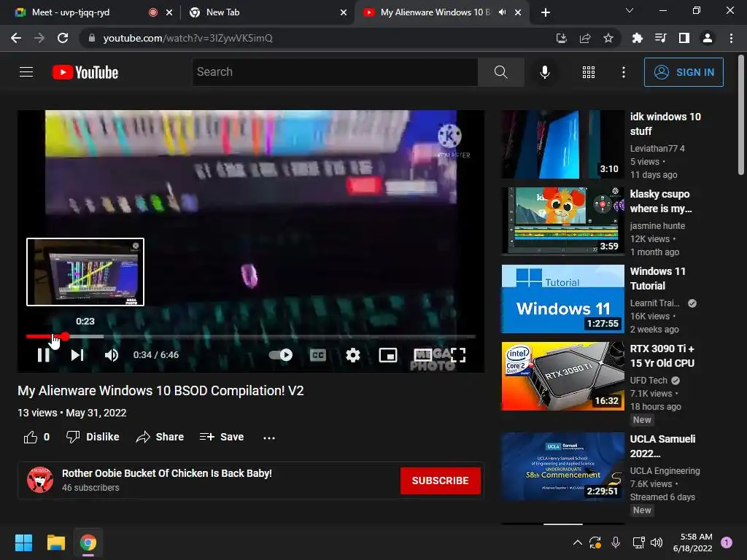
Task: Click the search magnifier button
Action: [500, 72]
